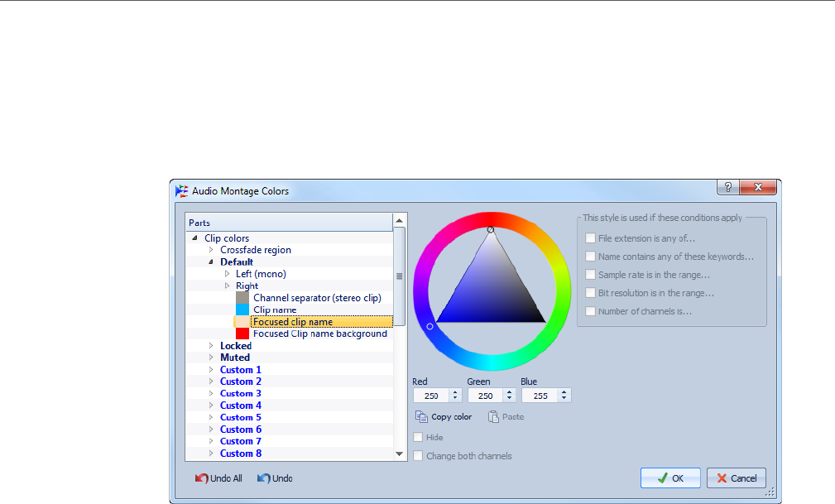Select the Custom 3 item
The image size is (835, 504).
coord(241,393)
